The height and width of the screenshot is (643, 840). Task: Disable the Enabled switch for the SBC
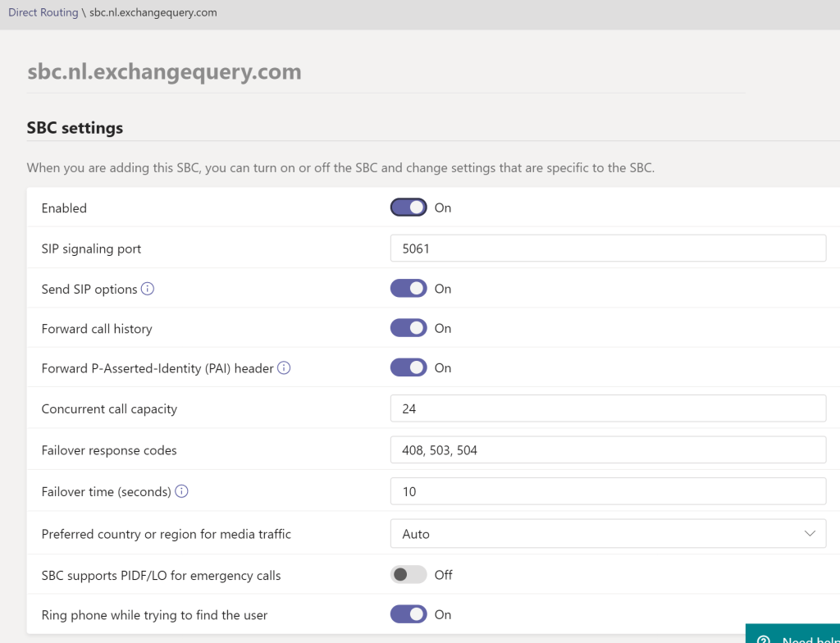[408, 207]
